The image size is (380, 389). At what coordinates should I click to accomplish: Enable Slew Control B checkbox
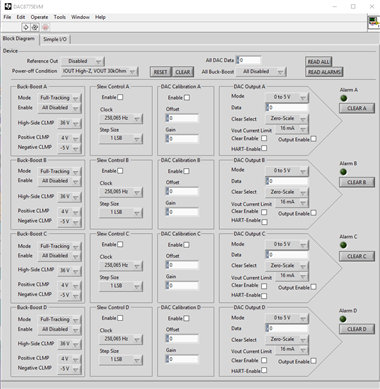tap(120, 171)
